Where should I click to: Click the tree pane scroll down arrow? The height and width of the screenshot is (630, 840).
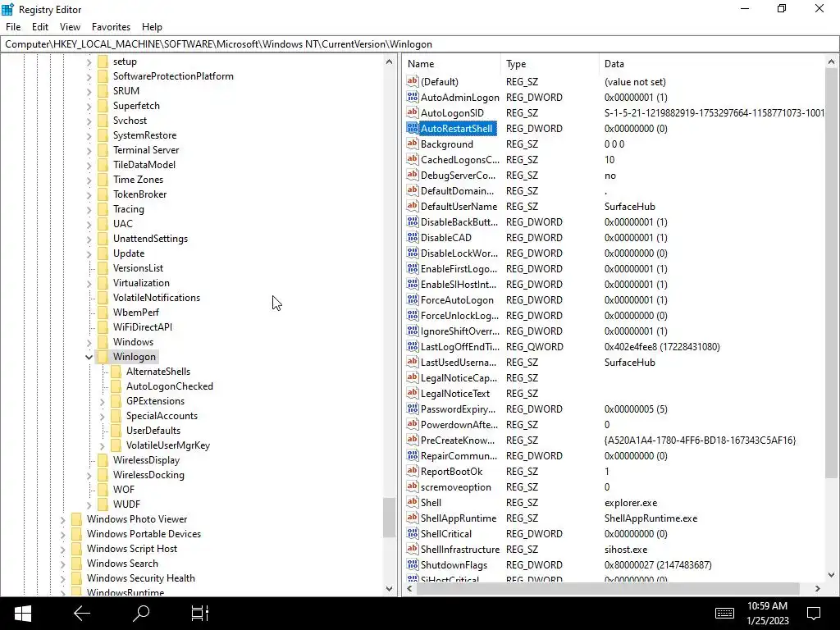click(389, 589)
